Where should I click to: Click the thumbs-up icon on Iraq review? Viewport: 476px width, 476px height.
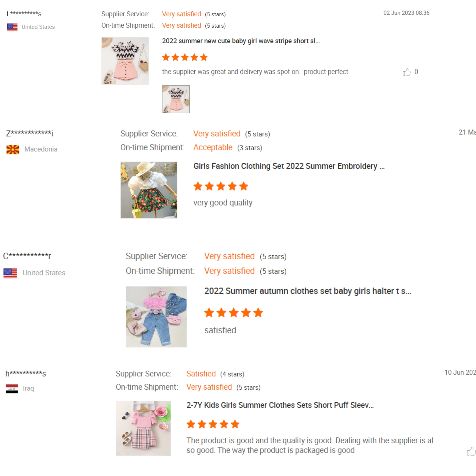point(471,451)
